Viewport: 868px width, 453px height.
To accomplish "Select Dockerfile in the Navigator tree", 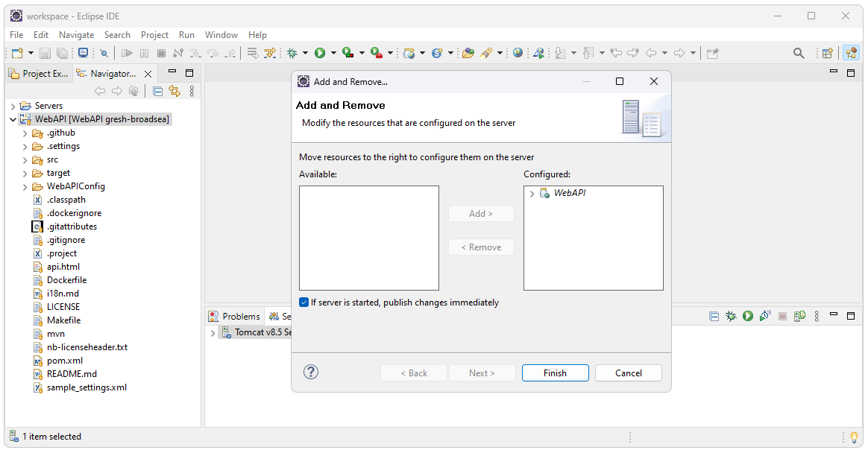I will tap(66, 280).
